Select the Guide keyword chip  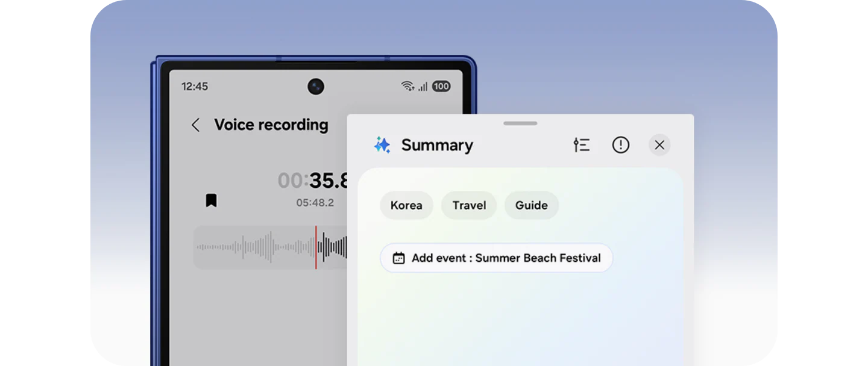tap(531, 205)
